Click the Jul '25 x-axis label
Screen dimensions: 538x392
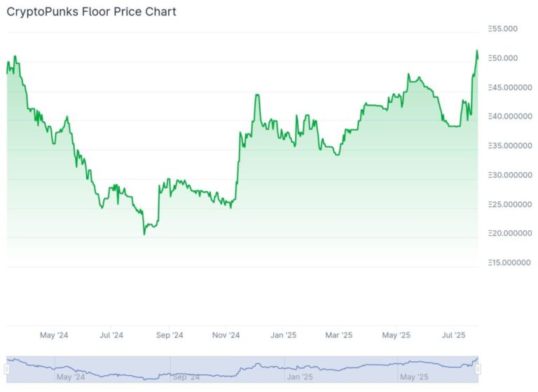click(453, 335)
